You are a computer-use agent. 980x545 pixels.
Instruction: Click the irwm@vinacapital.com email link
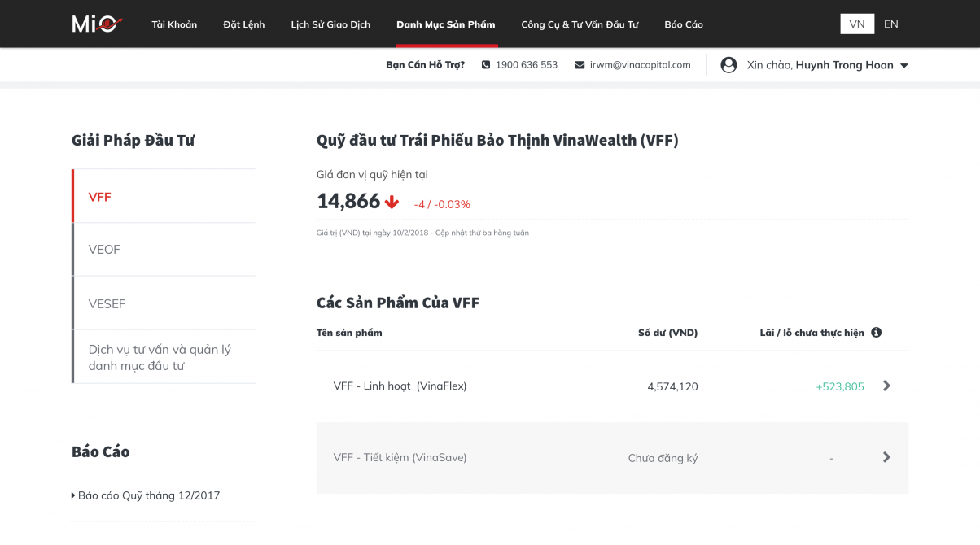640,65
